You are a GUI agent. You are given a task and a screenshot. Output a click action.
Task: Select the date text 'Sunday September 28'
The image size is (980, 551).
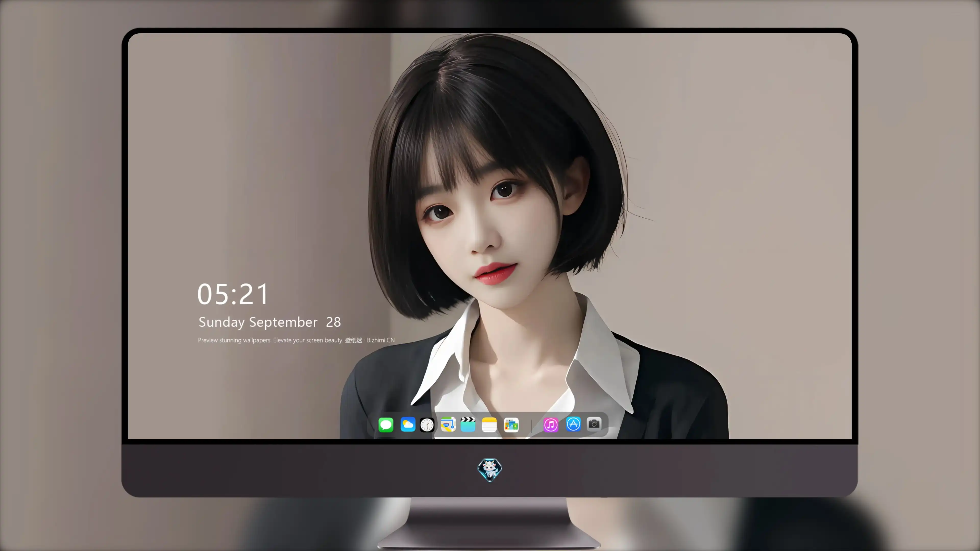pyautogui.click(x=270, y=322)
